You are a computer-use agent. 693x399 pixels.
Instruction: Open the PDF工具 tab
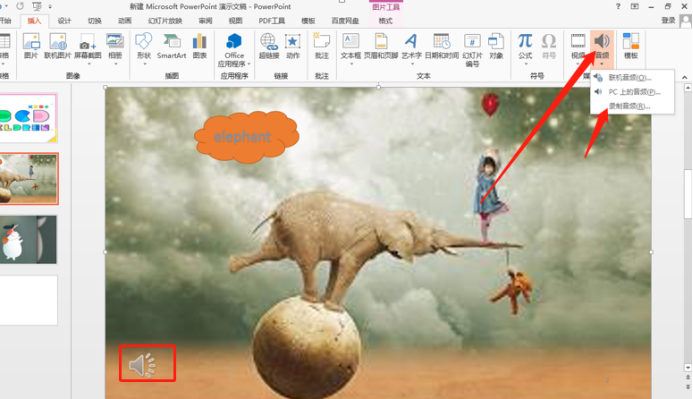(x=272, y=21)
